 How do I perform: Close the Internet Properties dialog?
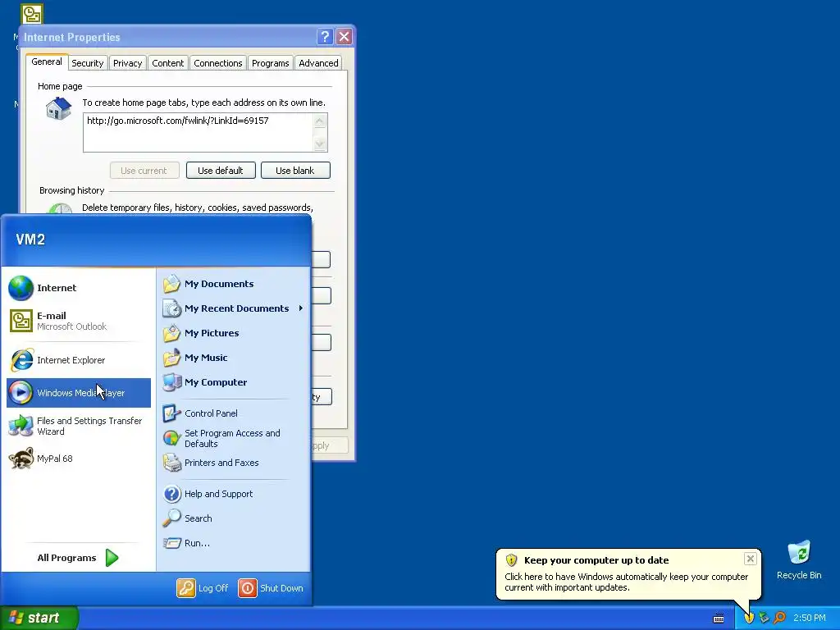tap(344, 36)
